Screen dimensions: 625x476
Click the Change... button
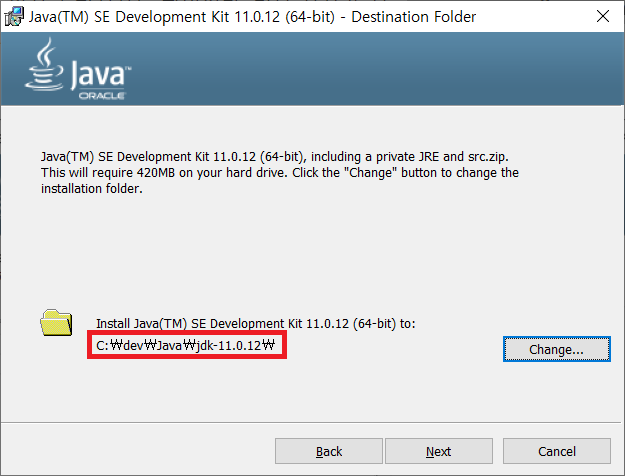click(556, 349)
